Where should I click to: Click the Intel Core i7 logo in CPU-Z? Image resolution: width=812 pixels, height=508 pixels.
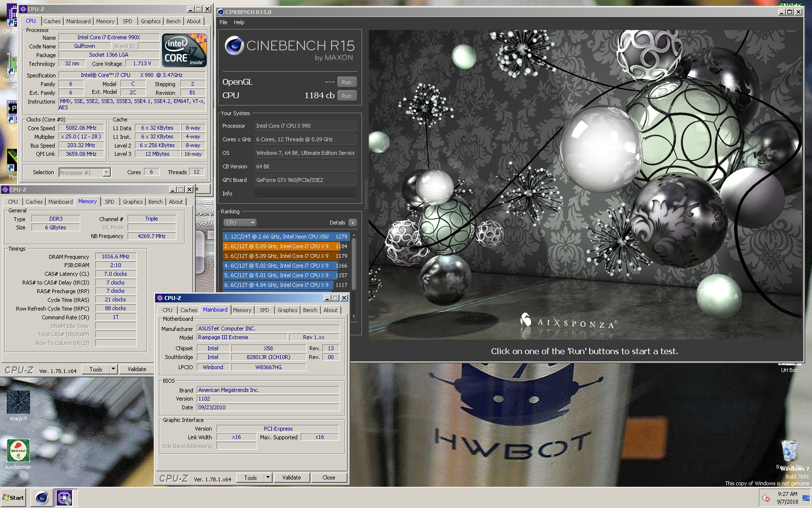click(184, 50)
